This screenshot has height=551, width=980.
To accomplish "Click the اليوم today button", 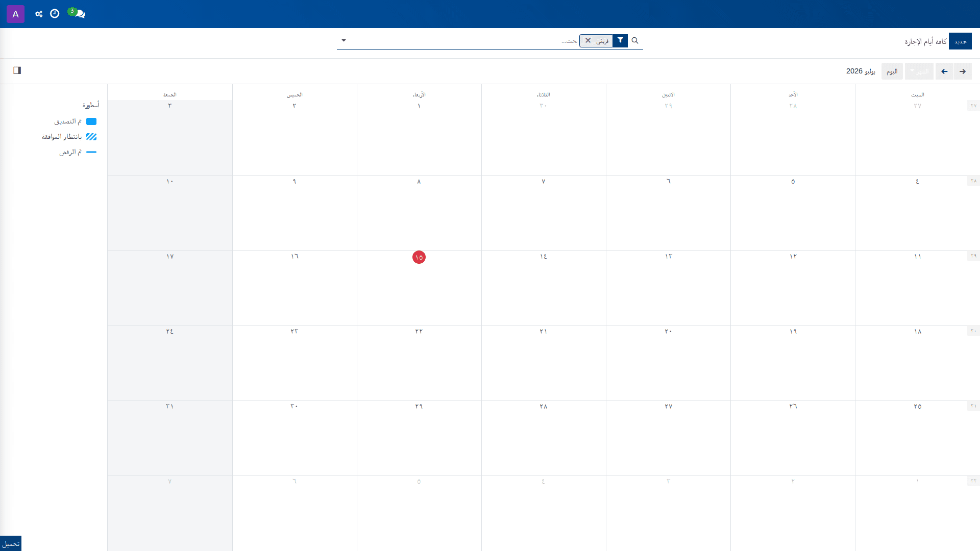I will [x=892, y=71].
